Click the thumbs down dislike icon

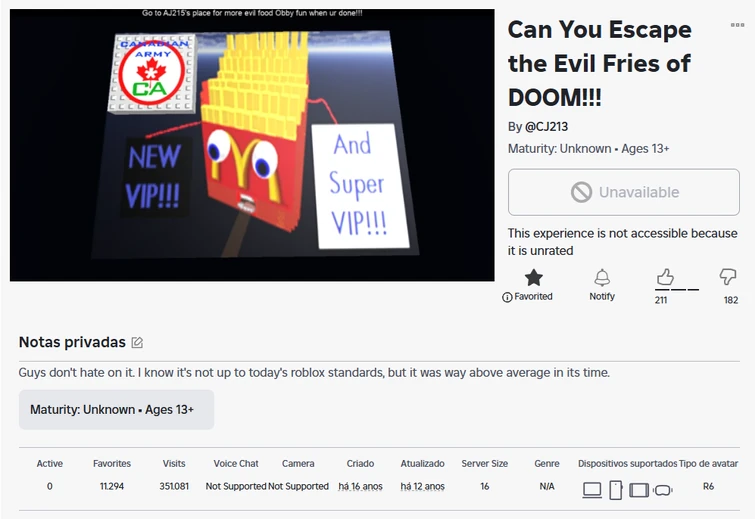pos(728,277)
